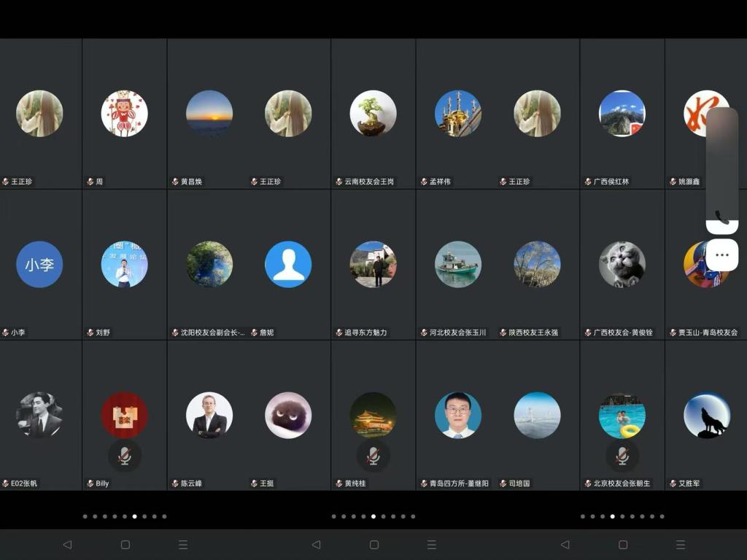This screenshot has height=560, width=747.
Task: Open 艾胜军's howling wolf avatar
Action: tap(706, 415)
